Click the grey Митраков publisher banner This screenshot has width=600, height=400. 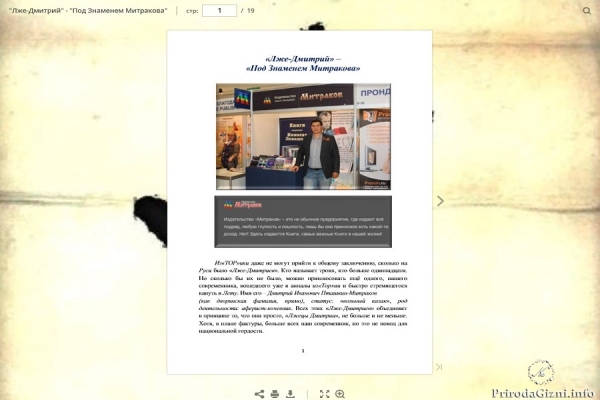pyautogui.click(x=303, y=222)
